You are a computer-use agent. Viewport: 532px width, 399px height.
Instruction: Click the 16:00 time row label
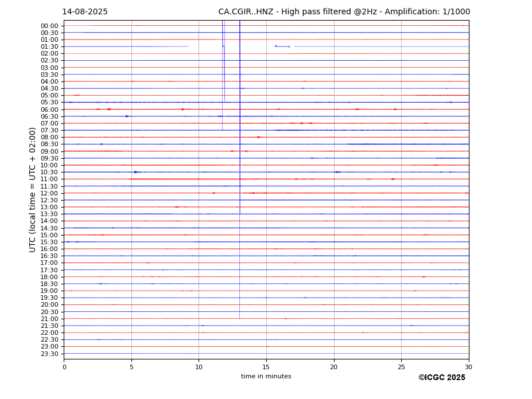pos(49,249)
